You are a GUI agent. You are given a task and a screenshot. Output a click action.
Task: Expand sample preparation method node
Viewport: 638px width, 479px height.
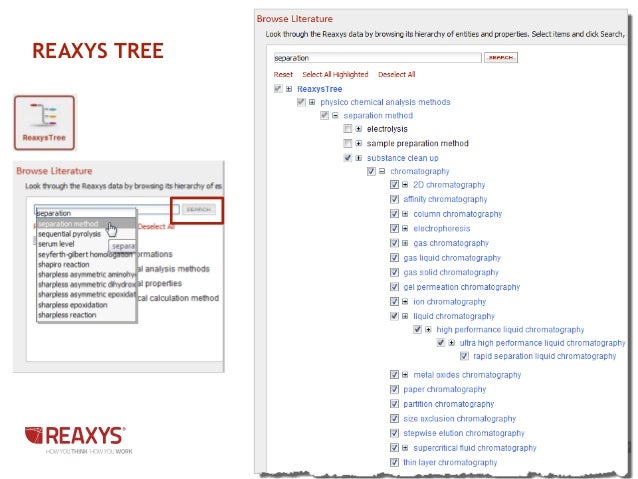pyautogui.click(x=358, y=143)
